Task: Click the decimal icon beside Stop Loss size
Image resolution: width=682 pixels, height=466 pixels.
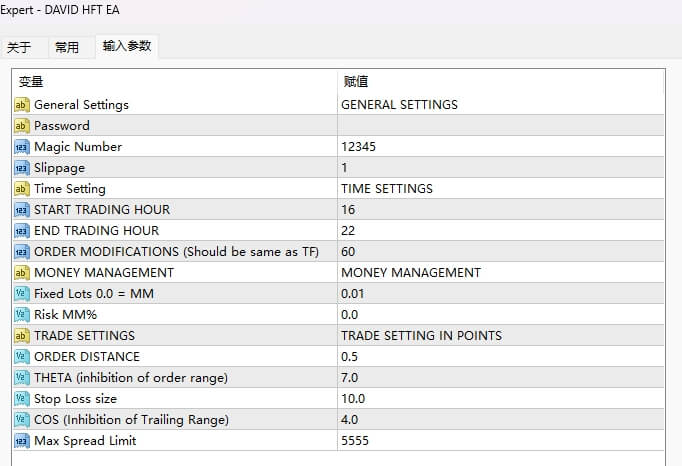Action: click(x=22, y=399)
